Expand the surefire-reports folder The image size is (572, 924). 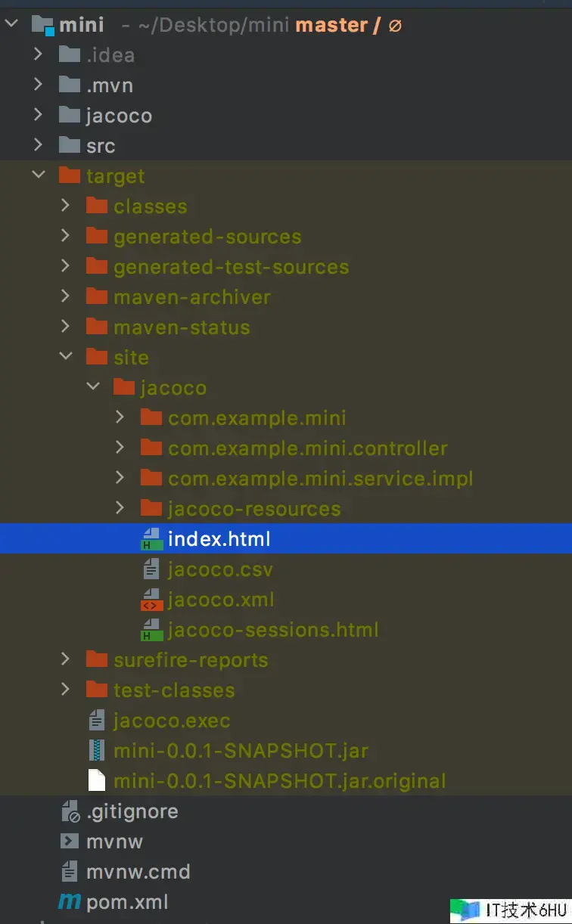pos(66,660)
